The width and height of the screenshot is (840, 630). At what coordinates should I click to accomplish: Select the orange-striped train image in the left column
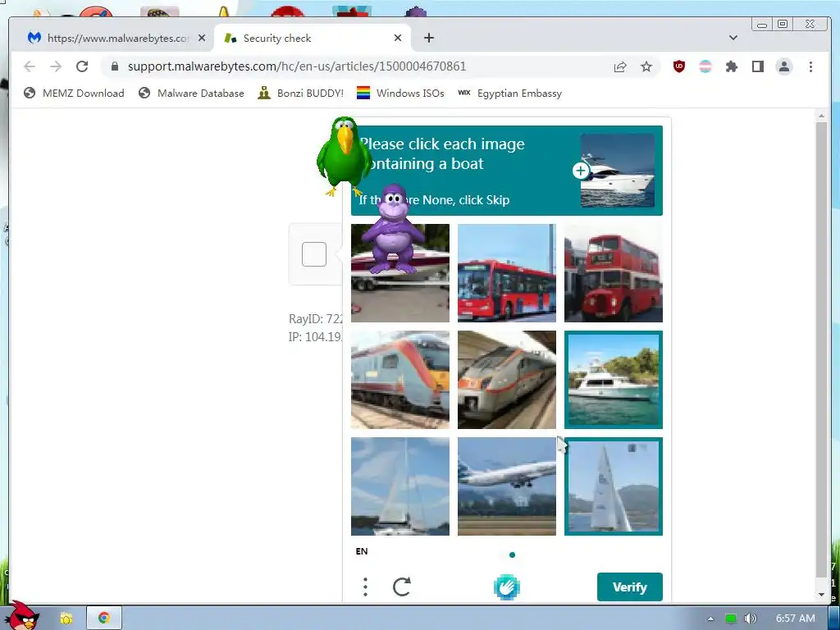(x=400, y=380)
